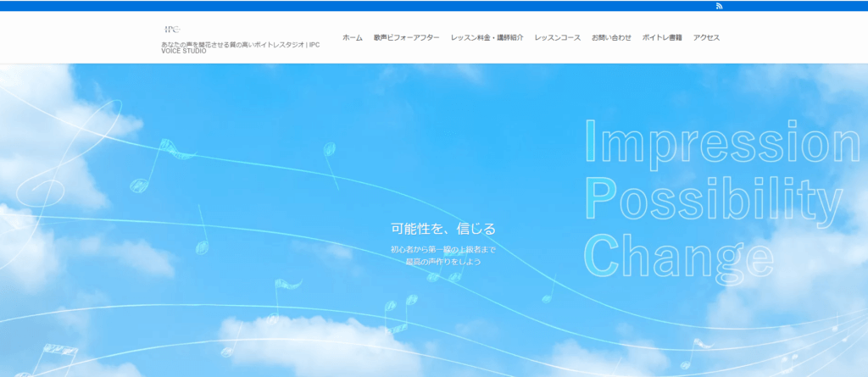Select レッスンコース from the navigation
Viewport: 868px width, 377px height.
pyautogui.click(x=557, y=38)
